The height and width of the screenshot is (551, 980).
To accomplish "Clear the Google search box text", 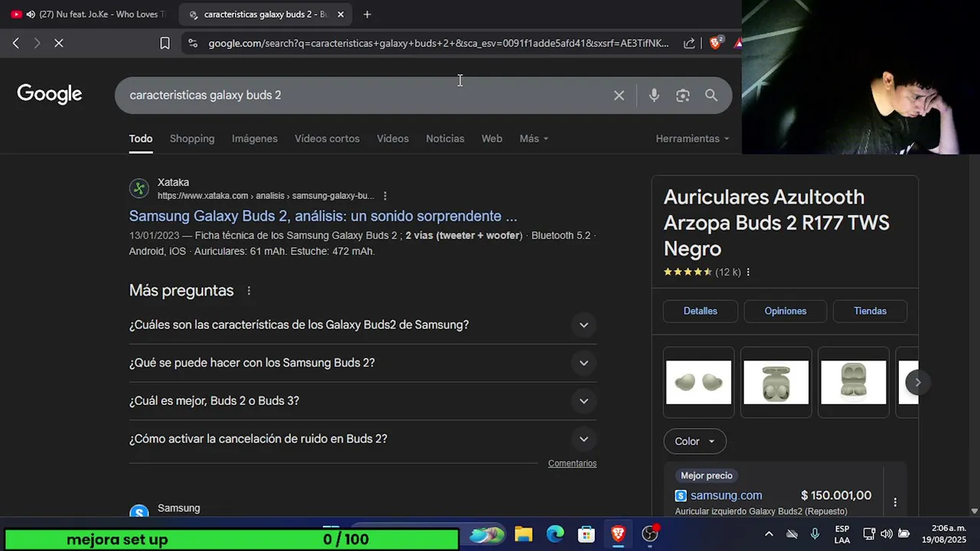I will (x=619, y=96).
